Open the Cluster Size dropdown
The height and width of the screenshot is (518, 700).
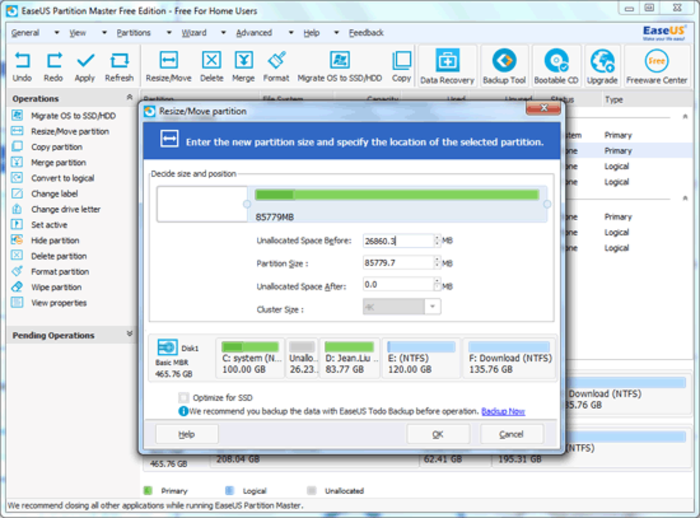[x=432, y=307]
